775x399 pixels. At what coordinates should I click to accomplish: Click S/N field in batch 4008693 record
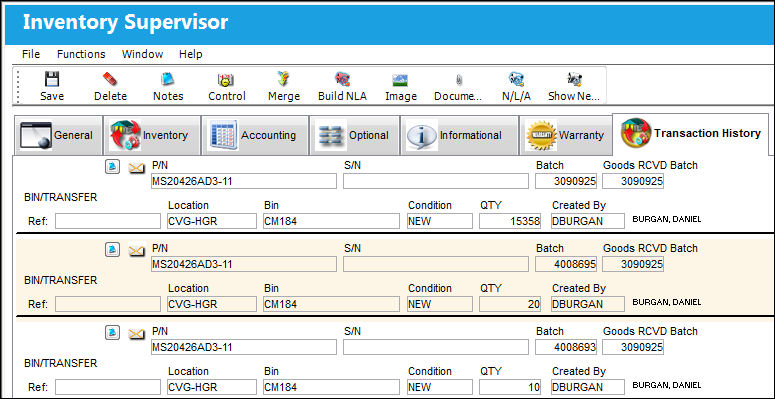pyautogui.click(x=435, y=347)
